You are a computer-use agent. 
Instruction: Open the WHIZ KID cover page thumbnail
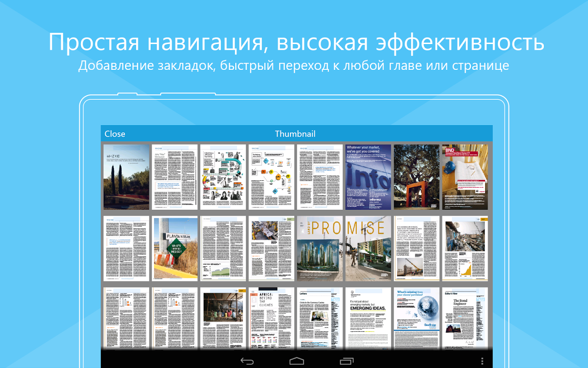point(126,177)
